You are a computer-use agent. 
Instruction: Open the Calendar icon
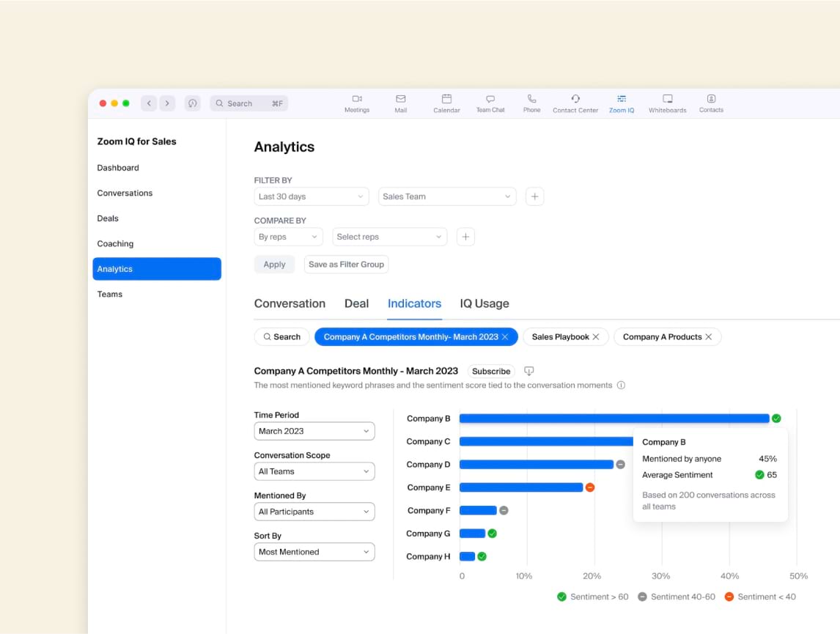coord(446,103)
